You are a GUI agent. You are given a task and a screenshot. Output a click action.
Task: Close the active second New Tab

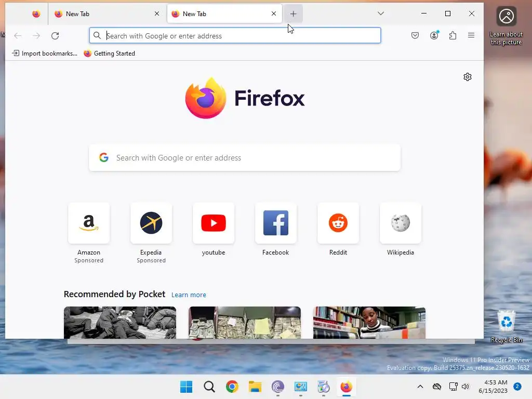click(x=274, y=14)
